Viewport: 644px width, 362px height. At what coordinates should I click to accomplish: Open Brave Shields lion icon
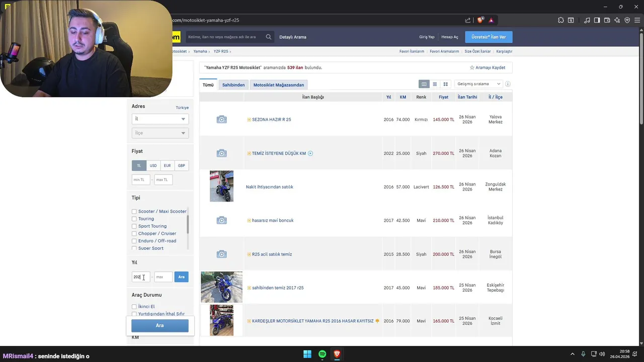(480, 20)
